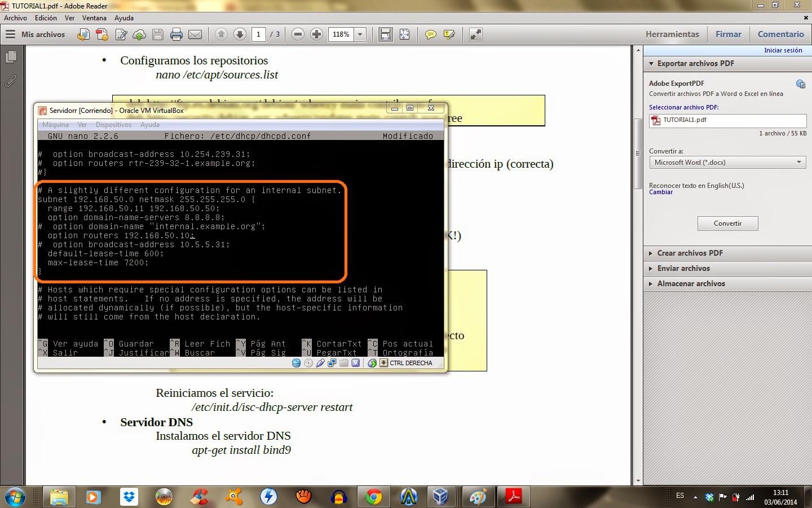812x508 pixels.
Task: Open the Convertir a format dropdown
Action: [799, 162]
